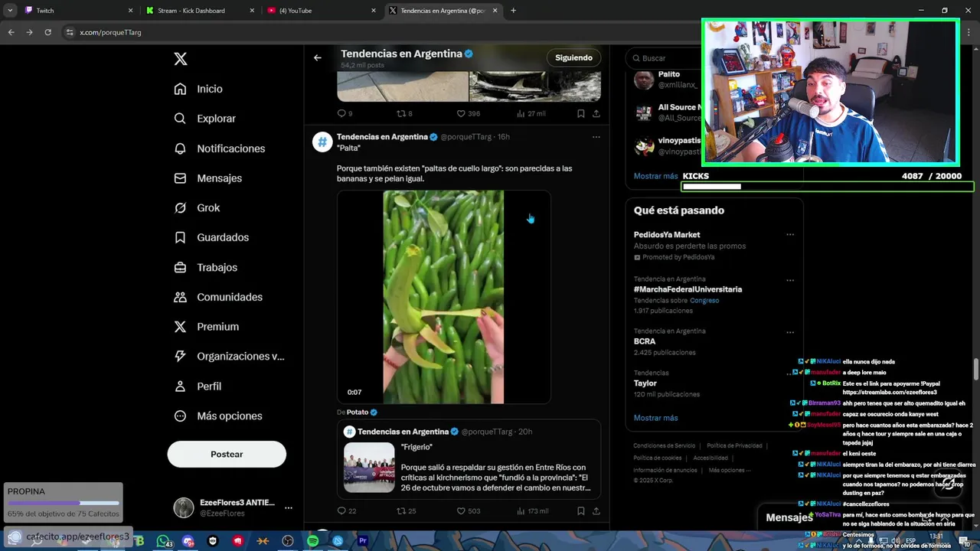
Task: Open the Explorar search page
Action: (x=204, y=119)
